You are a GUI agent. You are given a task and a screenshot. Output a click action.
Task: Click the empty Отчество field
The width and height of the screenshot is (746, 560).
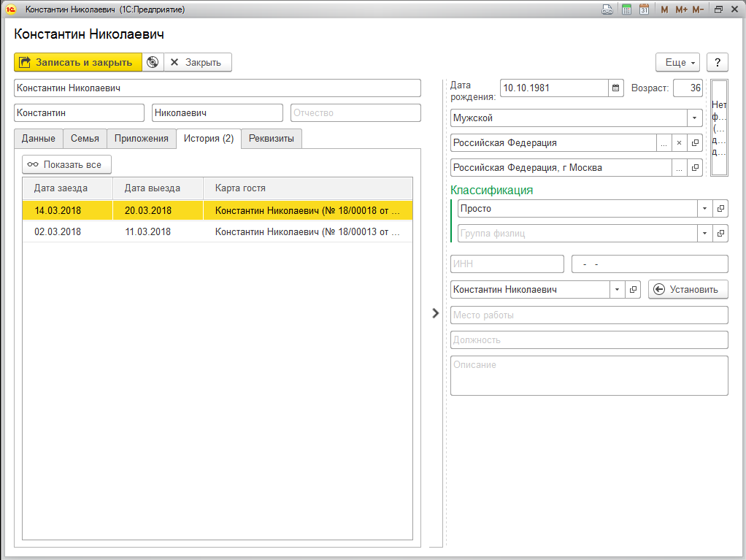(356, 112)
